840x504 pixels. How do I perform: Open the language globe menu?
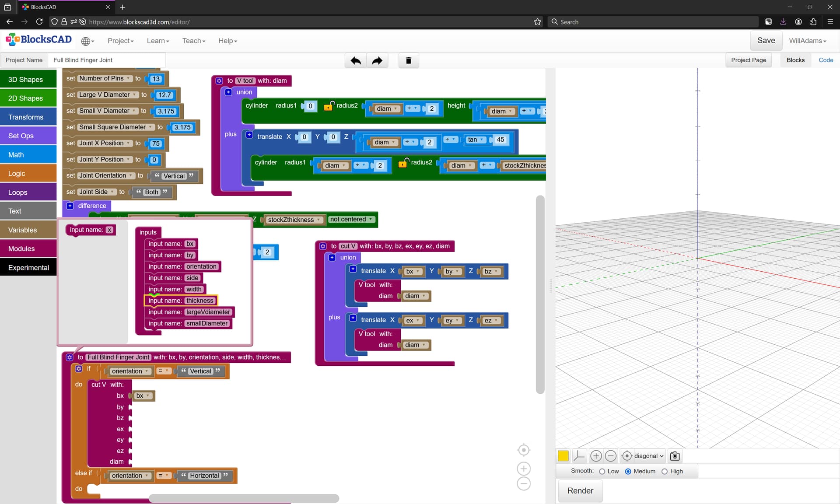pyautogui.click(x=87, y=41)
